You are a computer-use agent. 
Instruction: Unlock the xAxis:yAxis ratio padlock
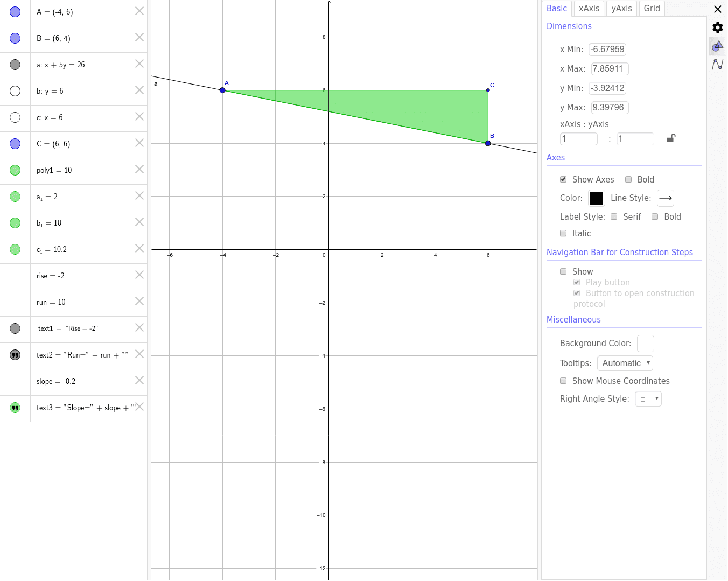(670, 138)
